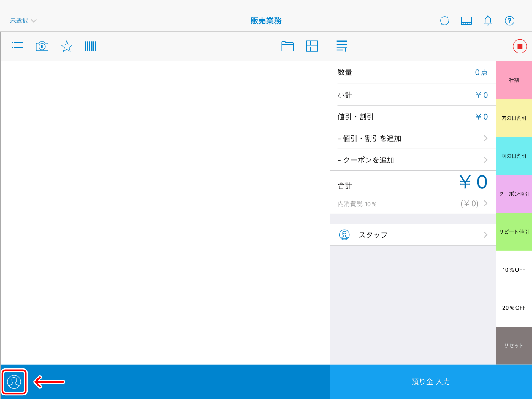Click the sync refresh icon
Viewport: 532px width, 399px height.
(444, 21)
